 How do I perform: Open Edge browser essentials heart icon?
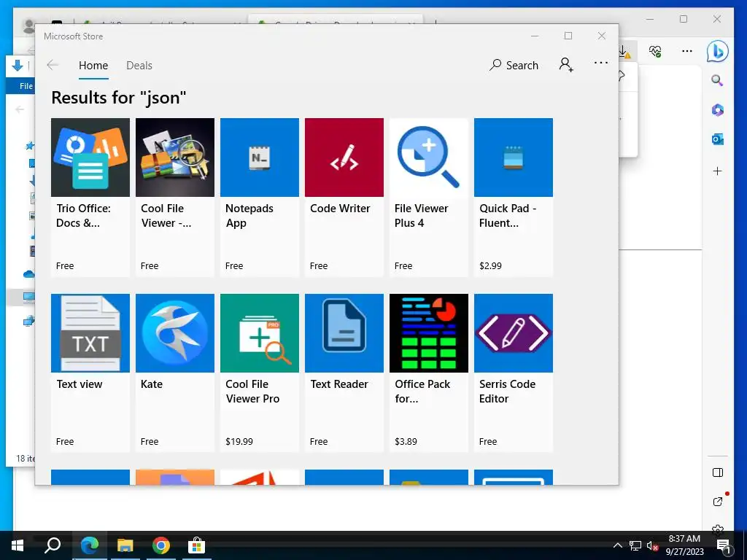tap(655, 51)
